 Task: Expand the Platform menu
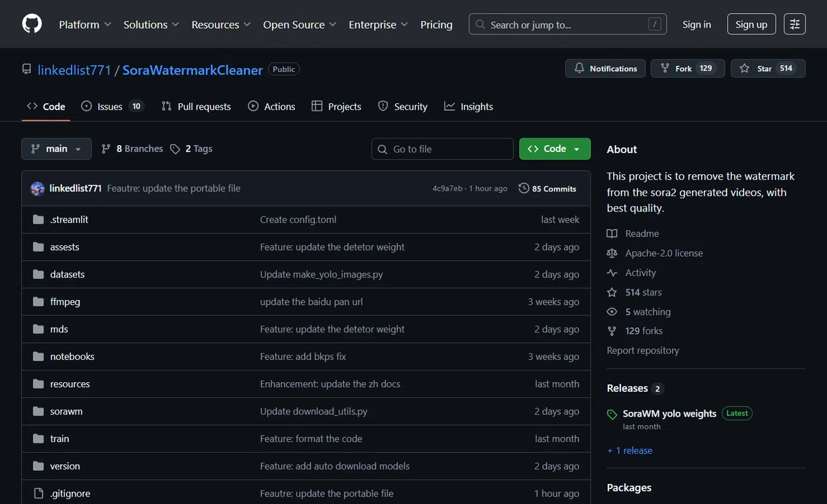(x=85, y=24)
